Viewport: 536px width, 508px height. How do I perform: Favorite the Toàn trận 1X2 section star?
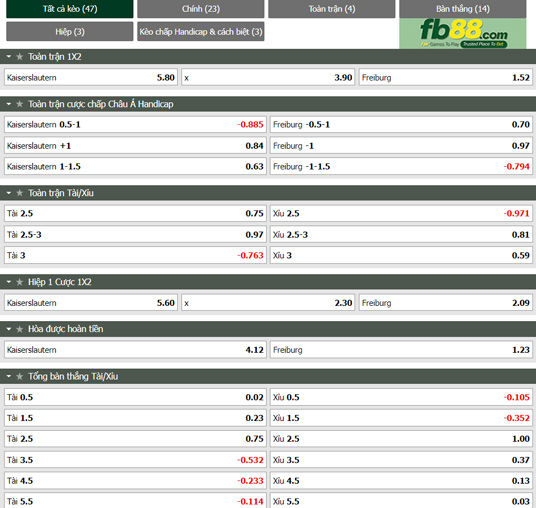pos(19,57)
